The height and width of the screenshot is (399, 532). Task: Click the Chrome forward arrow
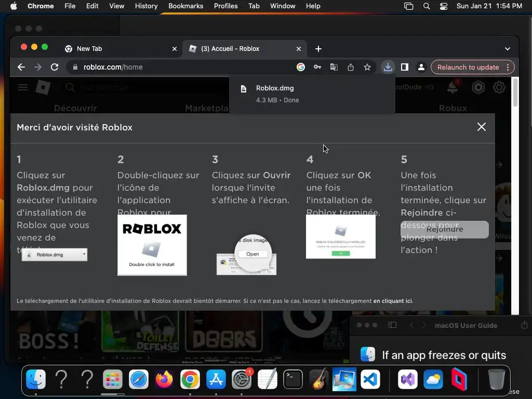[38, 67]
